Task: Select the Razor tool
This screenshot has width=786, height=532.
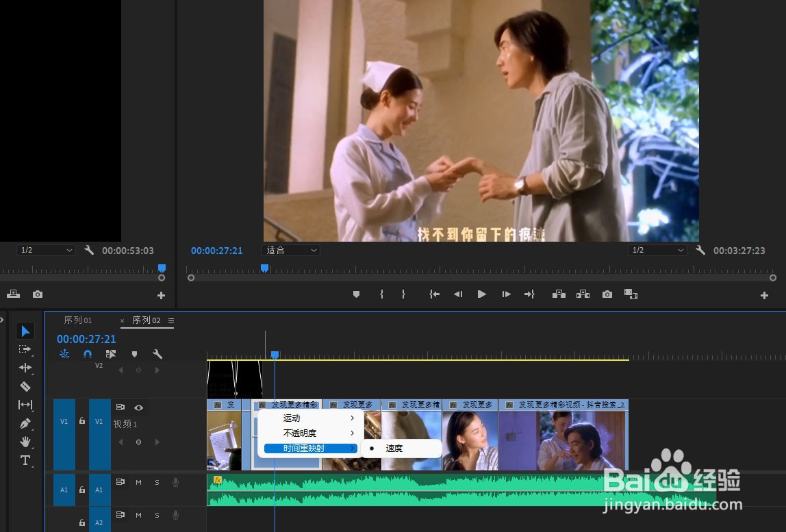Action: tap(25, 386)
